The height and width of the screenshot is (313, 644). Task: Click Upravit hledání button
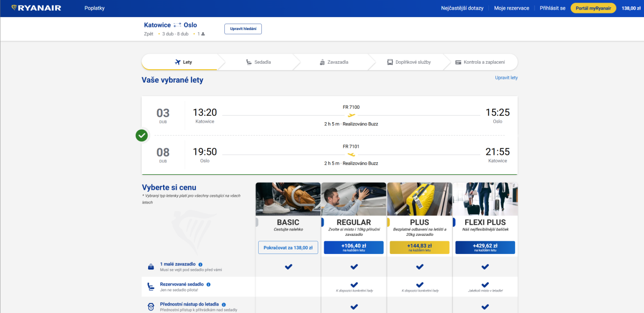click(243, 29)
